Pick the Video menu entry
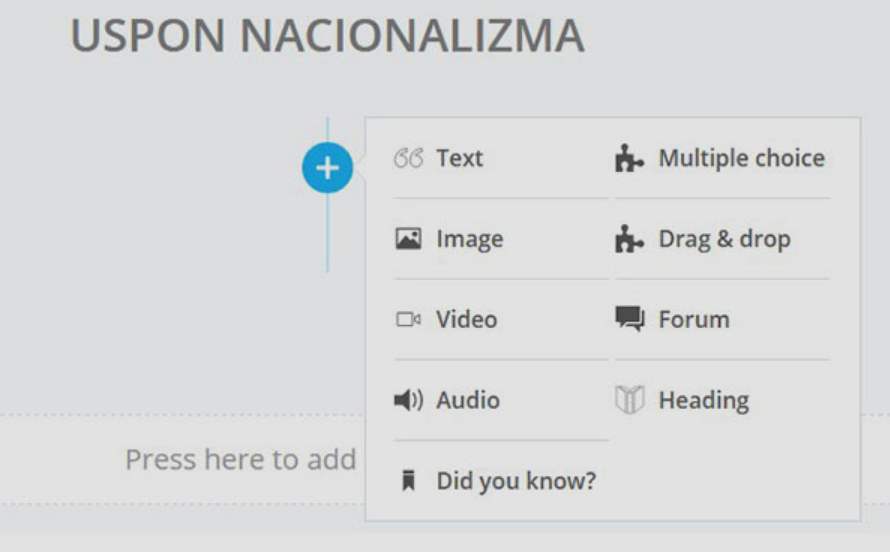 pos(466,320)
